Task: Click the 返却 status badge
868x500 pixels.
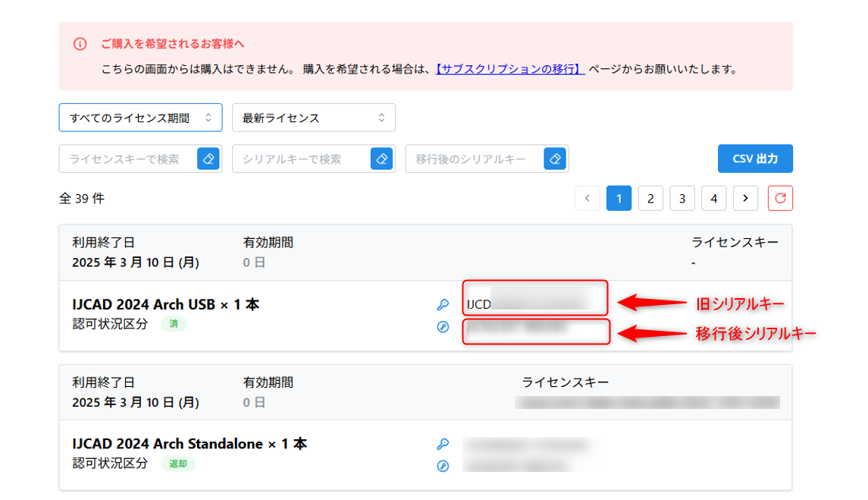Action: (178, 464)
